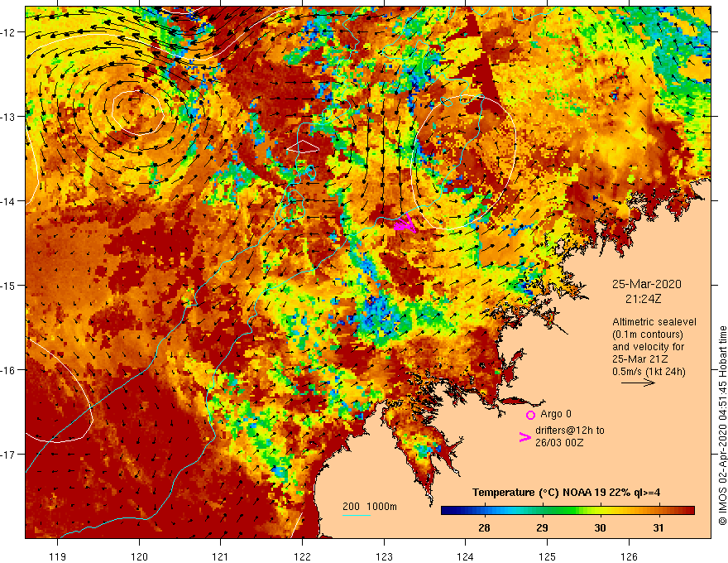Click the '0.5m/s (1kt 24h)' label
728x563 pixels.
pos(649,372)
